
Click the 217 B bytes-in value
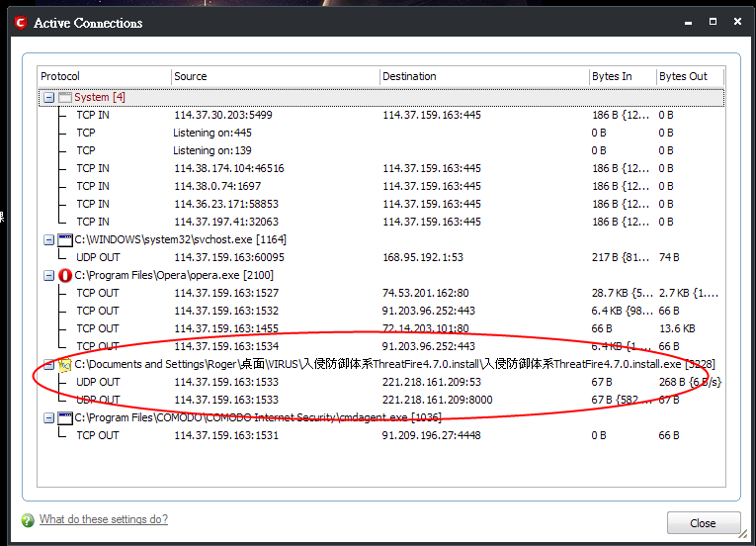coord(623,258)
